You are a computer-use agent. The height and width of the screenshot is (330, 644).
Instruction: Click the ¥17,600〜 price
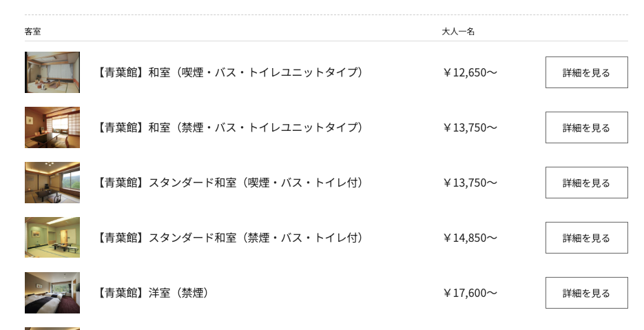(470, 293)
